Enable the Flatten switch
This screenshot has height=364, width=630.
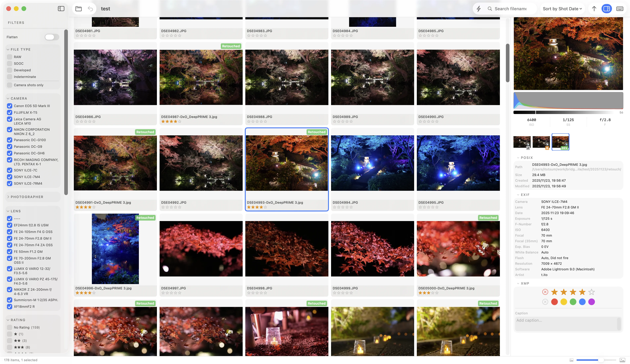pos(52,37)
